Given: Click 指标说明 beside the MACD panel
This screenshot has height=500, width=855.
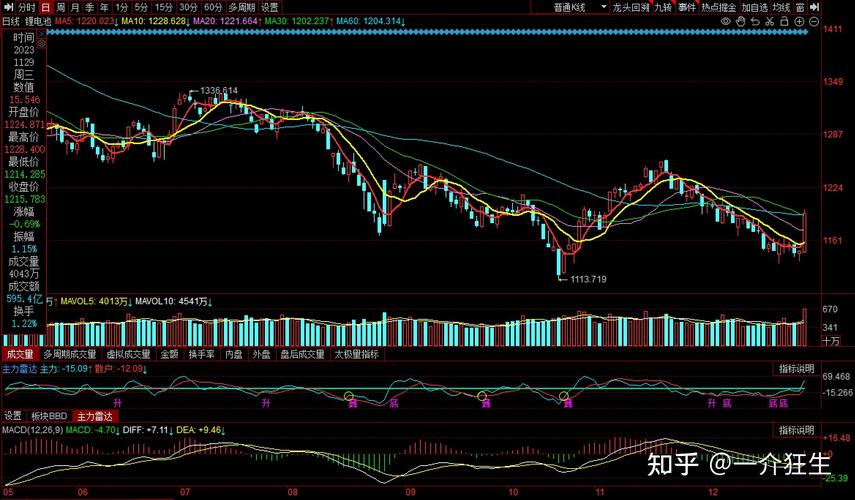Looking at the screenshot, I should pos(797,430).
